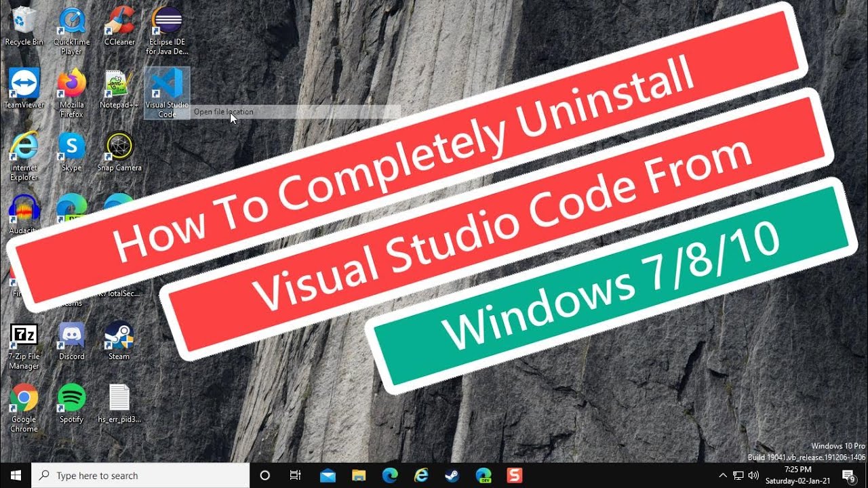This screenshot has width=868, height=488.
Task: Open the Windows Start menu
Action: (x=16, y=476)
